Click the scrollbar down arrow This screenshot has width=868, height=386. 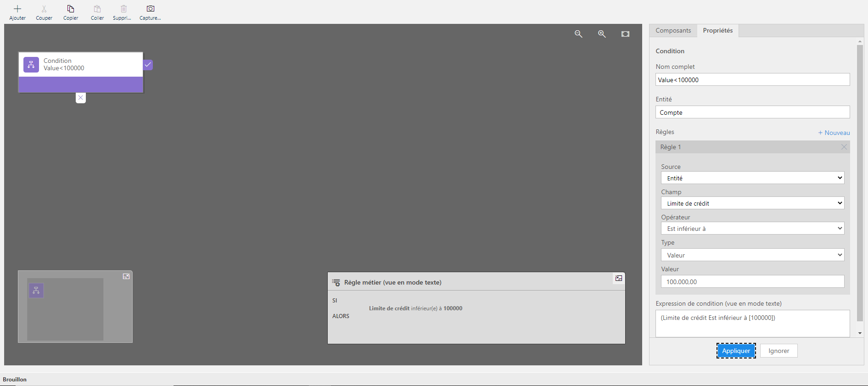coord(860,333)
